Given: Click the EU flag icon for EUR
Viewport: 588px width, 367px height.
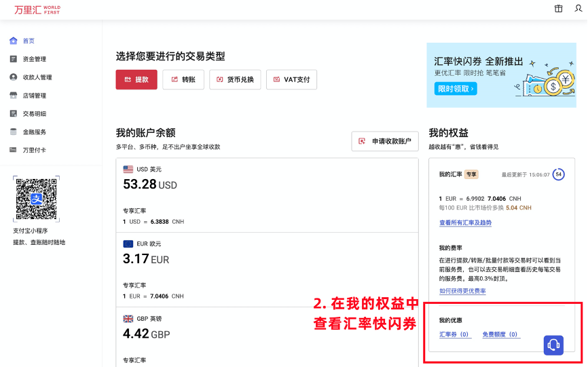Looking at the screenshot, I should pyautogui.click(x=128, y=244).
